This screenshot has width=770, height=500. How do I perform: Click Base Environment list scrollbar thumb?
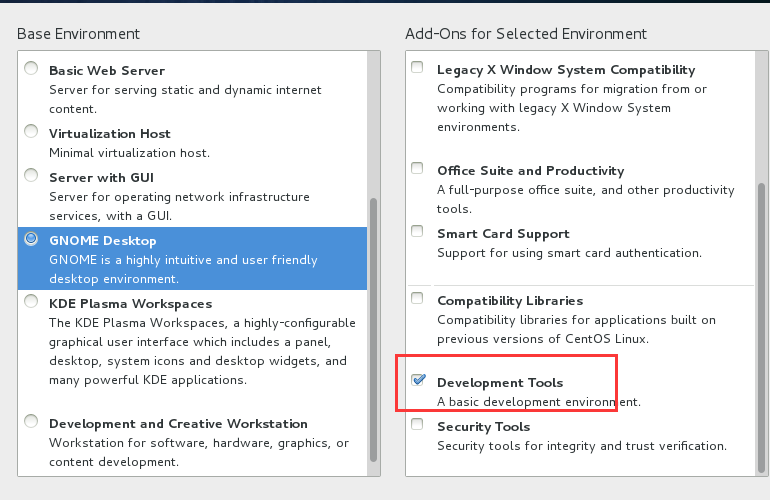click(x=373, y=330)
